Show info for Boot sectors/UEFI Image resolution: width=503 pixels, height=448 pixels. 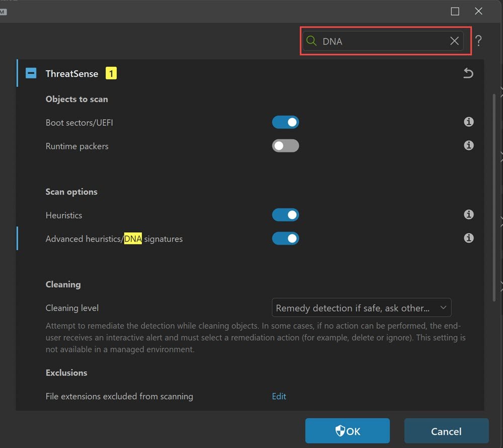469,122
